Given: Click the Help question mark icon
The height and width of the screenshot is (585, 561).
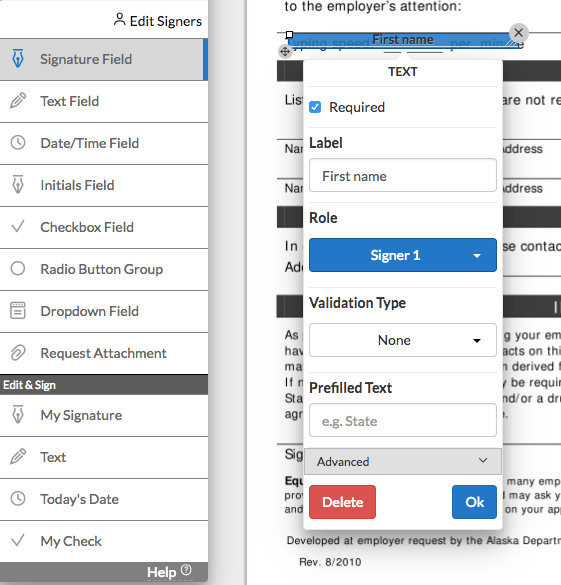Looking at the screenshot, I should pyautogui.click(x=186, y=570).
